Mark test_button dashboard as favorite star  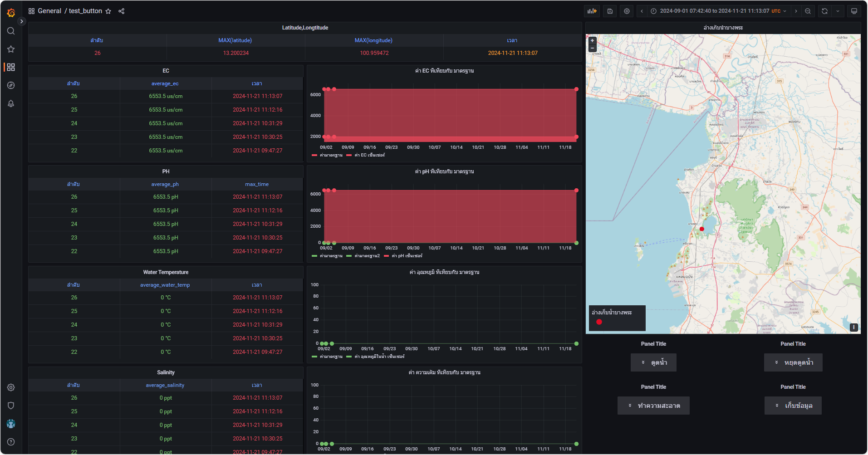pyautogui.click(x=108, y=11)
